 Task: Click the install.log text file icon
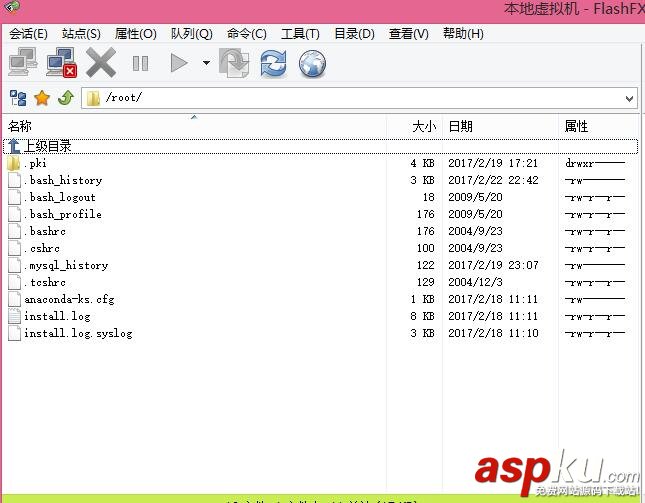click(x=14, y=316)
